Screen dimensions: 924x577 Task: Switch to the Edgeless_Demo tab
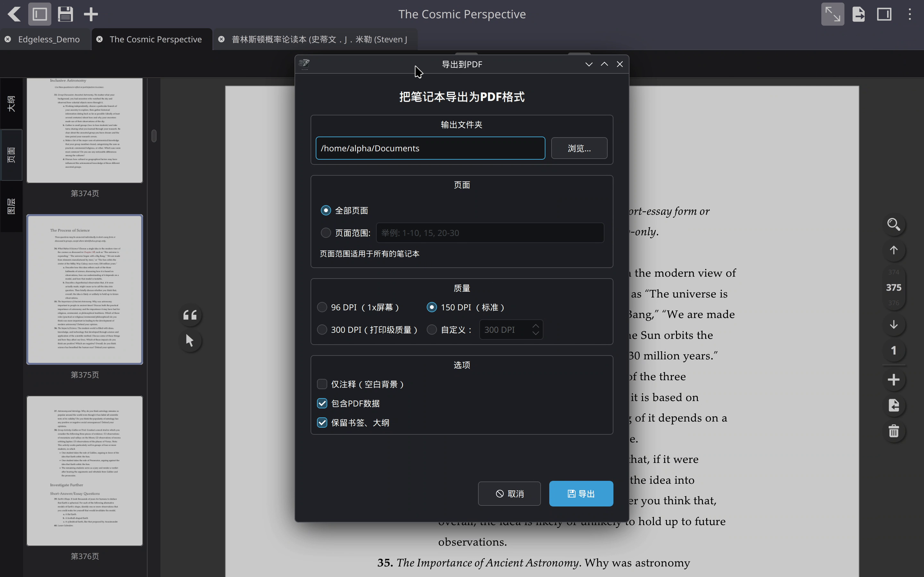[49, 39]
